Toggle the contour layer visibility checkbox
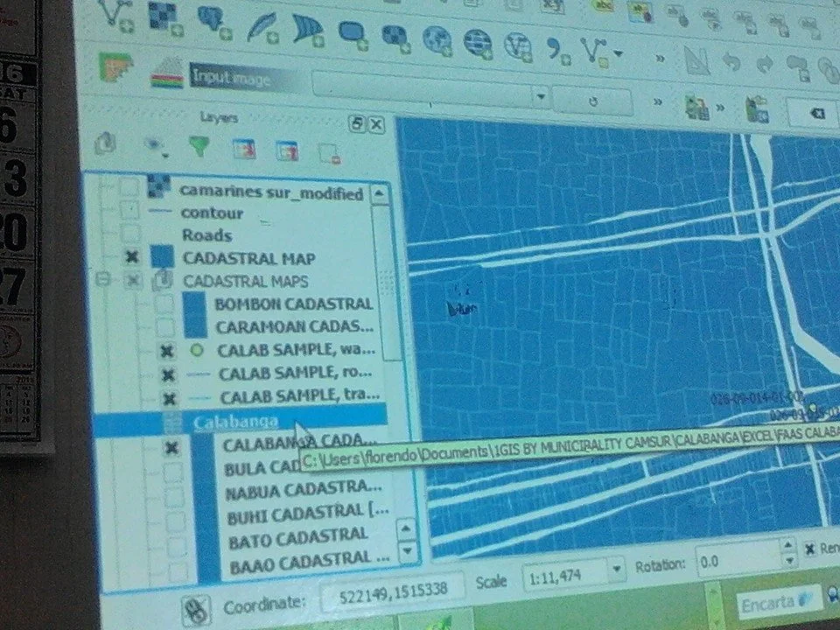This screenshot has height=630, width=840. 129,210
